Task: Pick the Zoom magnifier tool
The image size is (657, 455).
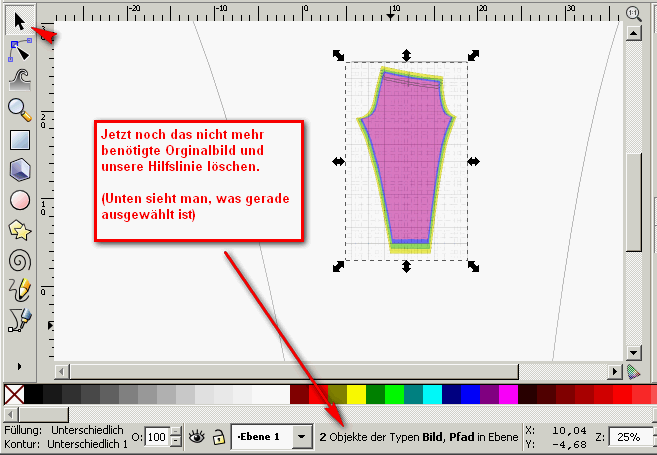Action: 19,109
